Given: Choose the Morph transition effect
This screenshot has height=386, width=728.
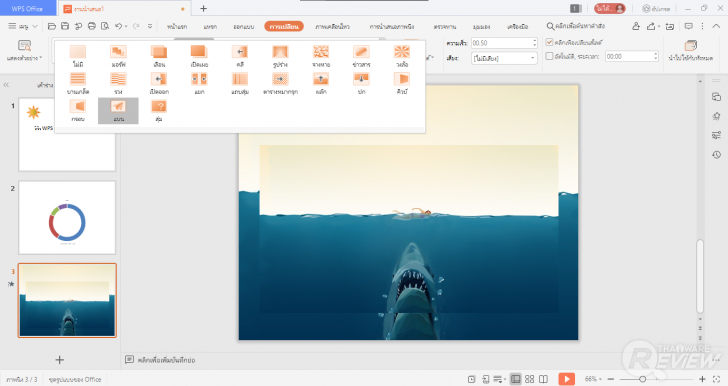Looking at the screenshot, I should 118,56.
